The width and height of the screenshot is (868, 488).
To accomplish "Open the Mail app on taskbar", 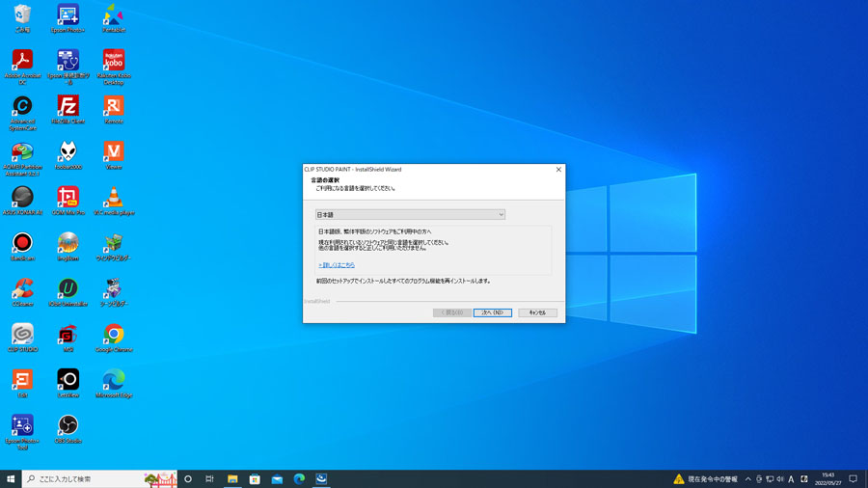I will click(277, 479).
